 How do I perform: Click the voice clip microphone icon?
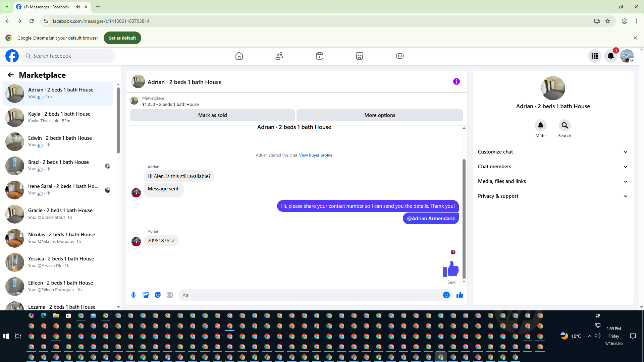(133, 295)
